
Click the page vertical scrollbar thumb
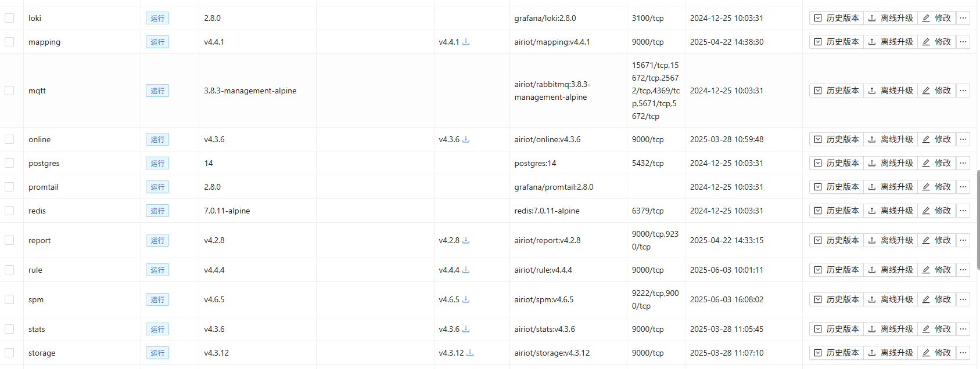coord(978,220)
